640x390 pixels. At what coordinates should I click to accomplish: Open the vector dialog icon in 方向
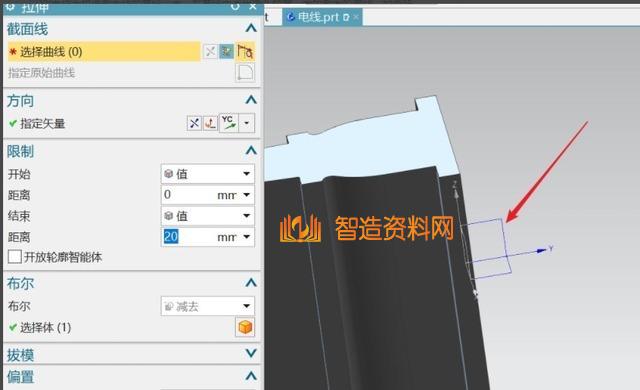pyautogui.click(x=210, y=123)
